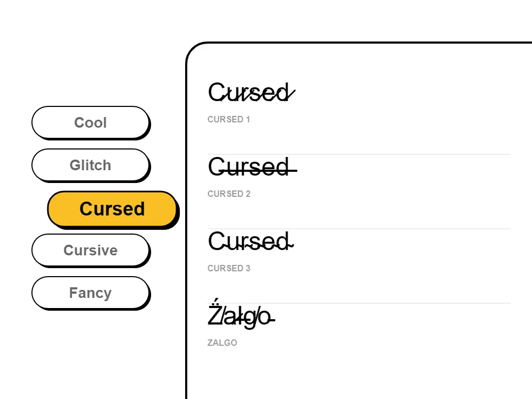The height and width of the screenshot is (399, 532).
Task: Click the ZALGO style label
Action: (222, 343)
